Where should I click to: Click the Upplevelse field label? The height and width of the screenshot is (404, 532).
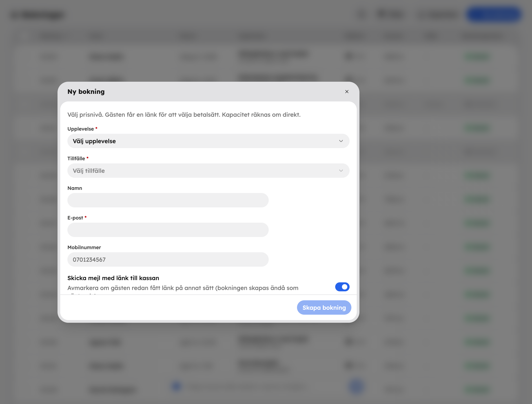80,129
